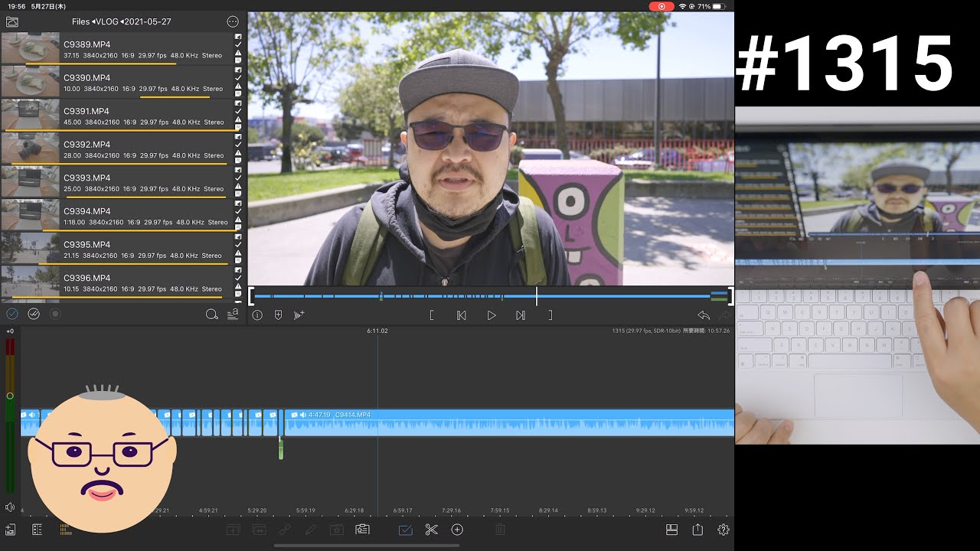Split the clip with the scissors tool
The height and width of the screenshot is (551, 980).
tap(432, 530)
